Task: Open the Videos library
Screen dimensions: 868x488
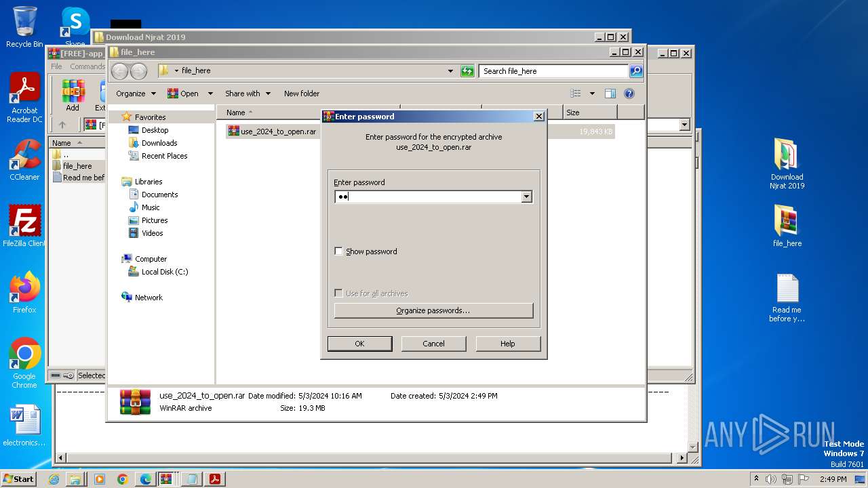Action: (x=152, y=233)
